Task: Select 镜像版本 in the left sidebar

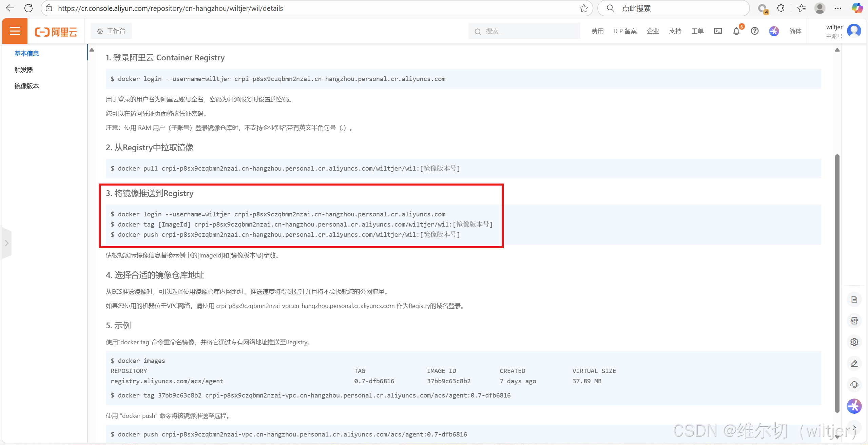Action: click(x=26, y=86)
